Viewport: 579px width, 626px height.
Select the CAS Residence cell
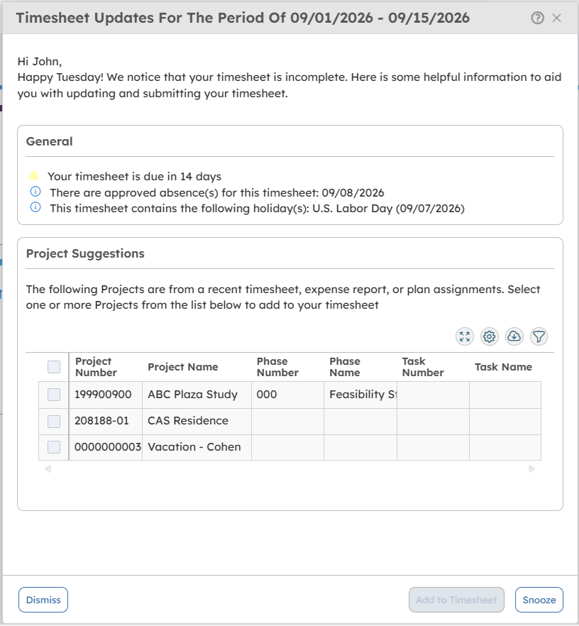[197, 421]
